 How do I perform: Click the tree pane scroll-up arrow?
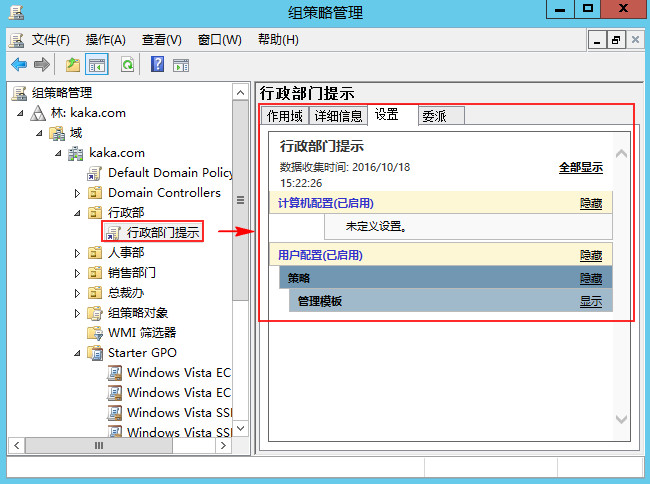click(240, 93)
